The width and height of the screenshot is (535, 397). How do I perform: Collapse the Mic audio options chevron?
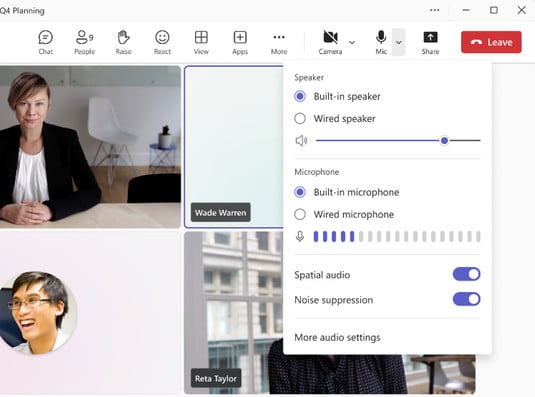point(399,43)
